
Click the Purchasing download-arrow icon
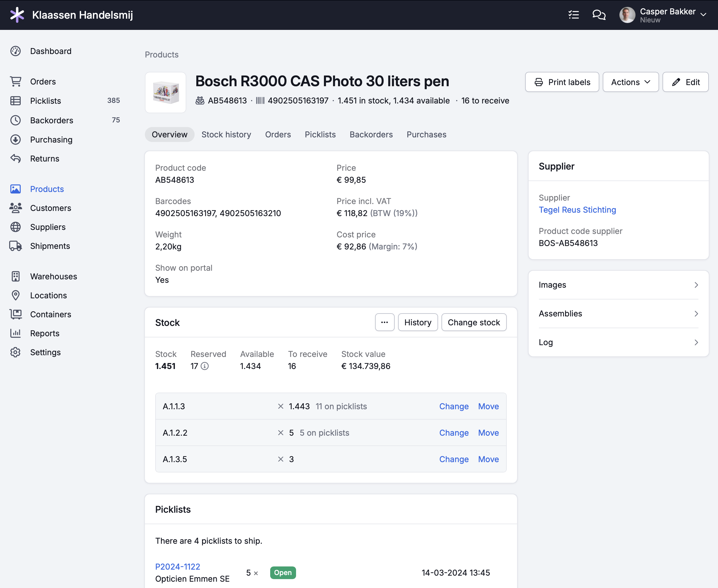coord(16,140)
